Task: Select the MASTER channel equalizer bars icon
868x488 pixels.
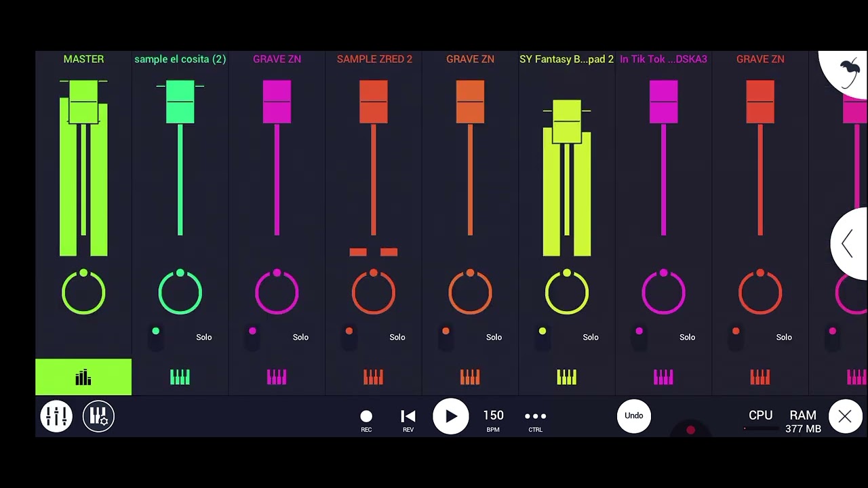Action: [x=83, y=377]
